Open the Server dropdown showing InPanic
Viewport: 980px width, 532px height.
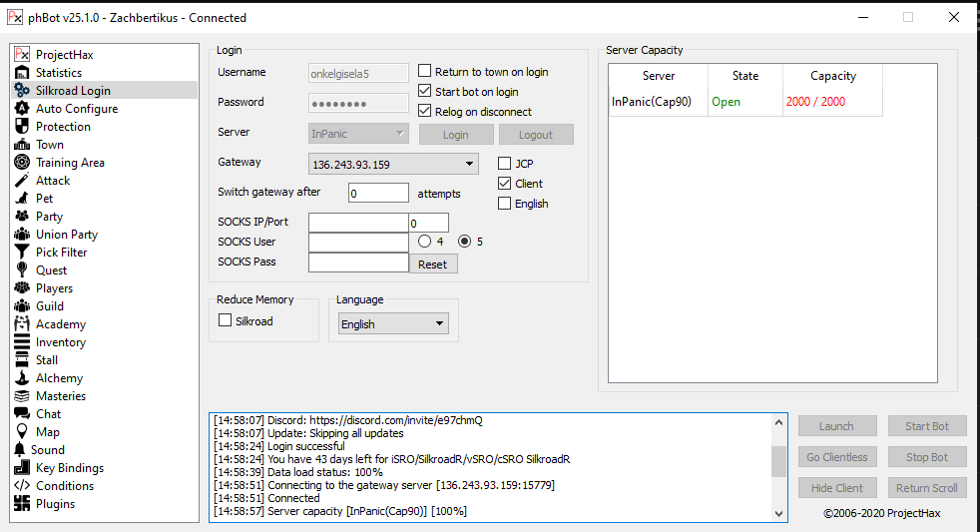[x=400, y=133]
